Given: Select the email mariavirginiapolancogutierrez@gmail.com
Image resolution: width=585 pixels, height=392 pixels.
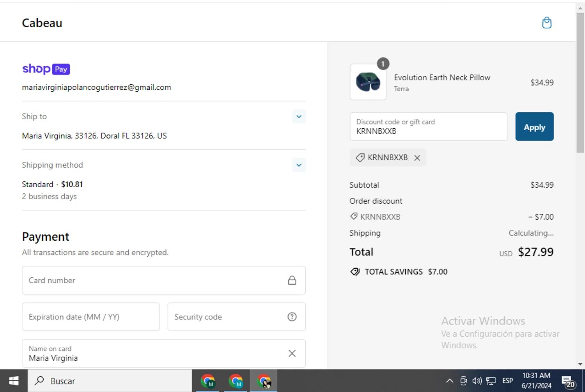Looking at the screenshot, I should tap(96, 87).
